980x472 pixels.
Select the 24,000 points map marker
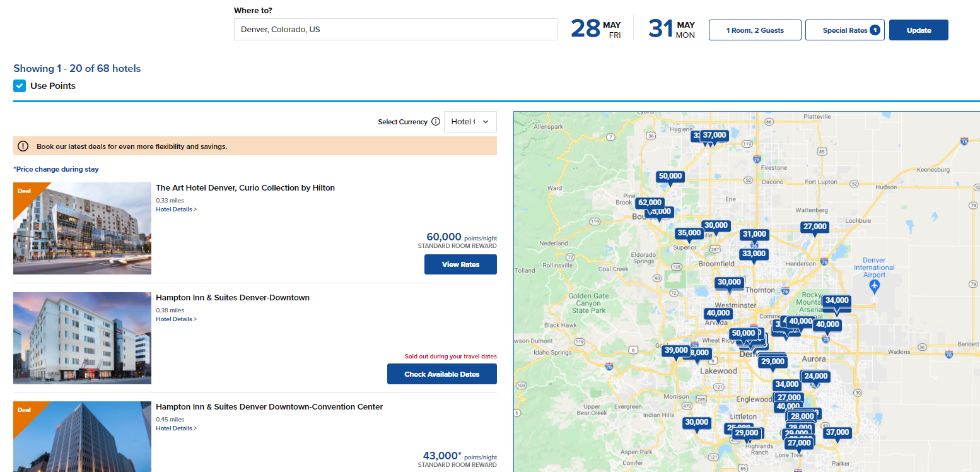pyautogui.click(x=815, y=376)
